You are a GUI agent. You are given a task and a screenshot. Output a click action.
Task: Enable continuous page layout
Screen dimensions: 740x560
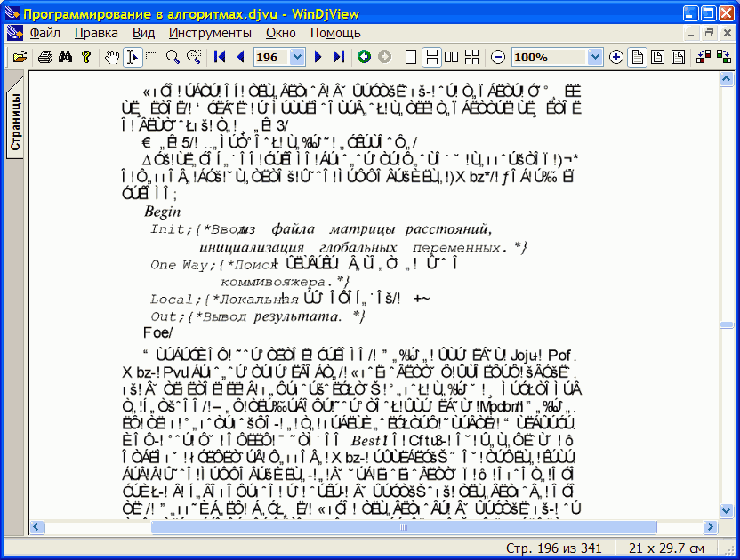(x=431, y=57)
